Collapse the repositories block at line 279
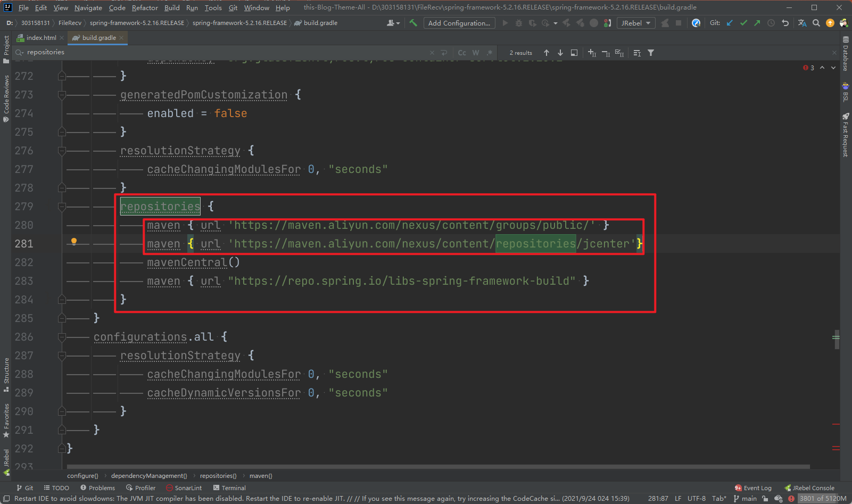 [62, 206]
